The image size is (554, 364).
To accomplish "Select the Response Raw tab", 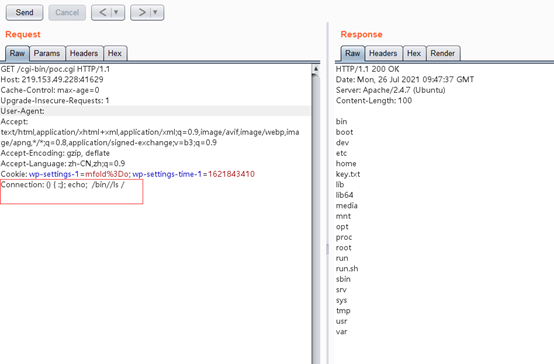I will [352, 53].
